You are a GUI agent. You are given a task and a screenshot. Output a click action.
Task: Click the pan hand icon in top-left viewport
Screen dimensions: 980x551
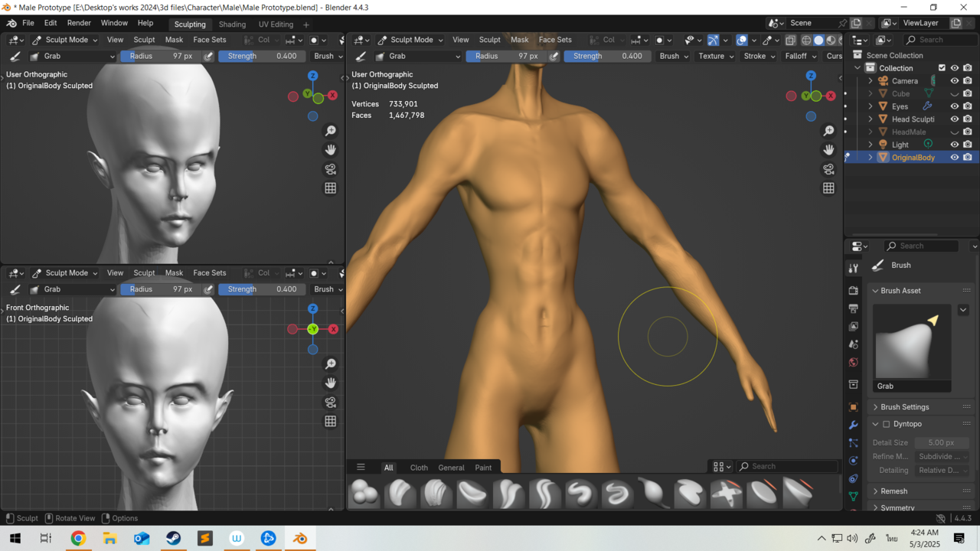(331, 150)
